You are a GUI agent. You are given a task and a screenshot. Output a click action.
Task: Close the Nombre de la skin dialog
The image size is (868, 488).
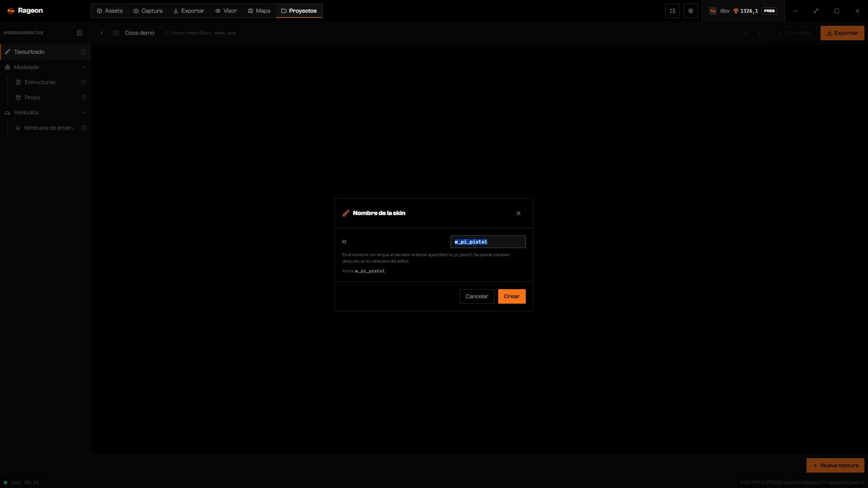519,213
